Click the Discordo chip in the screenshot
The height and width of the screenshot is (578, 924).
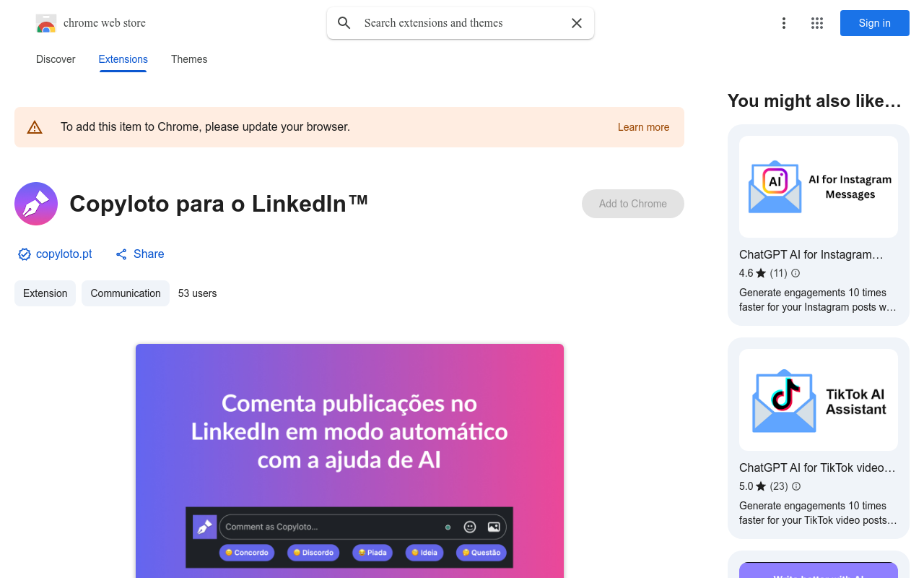point(313,553)
